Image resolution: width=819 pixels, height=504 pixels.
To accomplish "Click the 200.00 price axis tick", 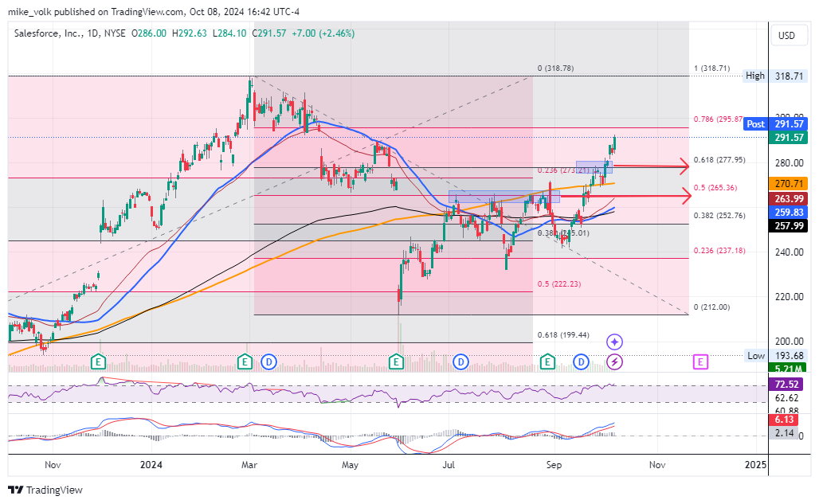I will [790, 342].
